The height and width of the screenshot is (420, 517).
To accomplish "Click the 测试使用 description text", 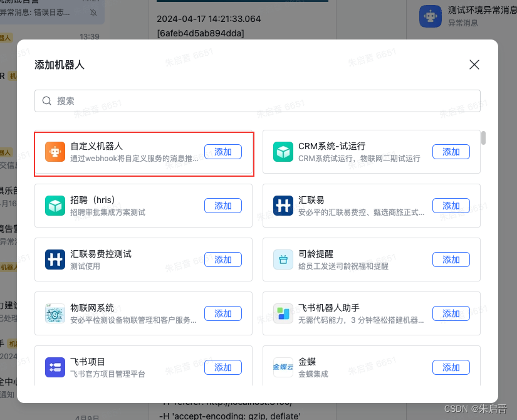I will 85,266.
